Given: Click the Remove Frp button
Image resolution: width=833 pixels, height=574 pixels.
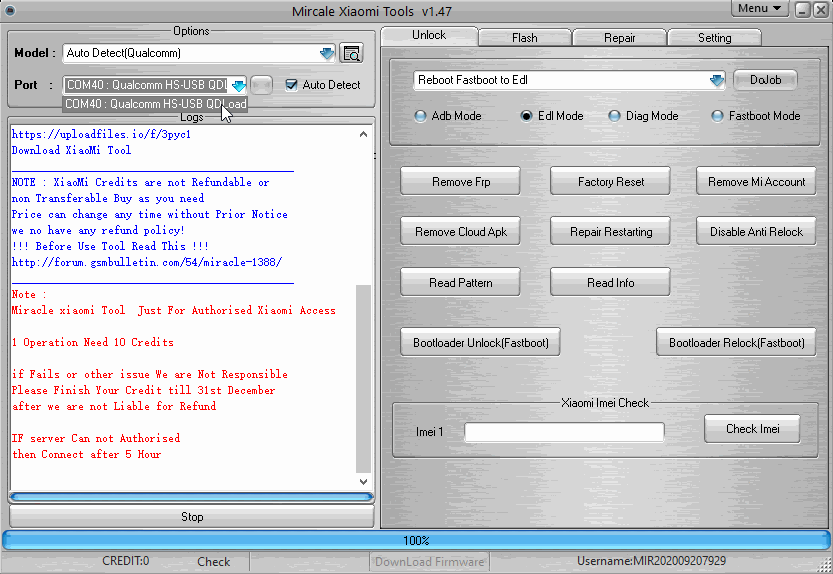Looking at the screenshot, I should pos(461,182).
